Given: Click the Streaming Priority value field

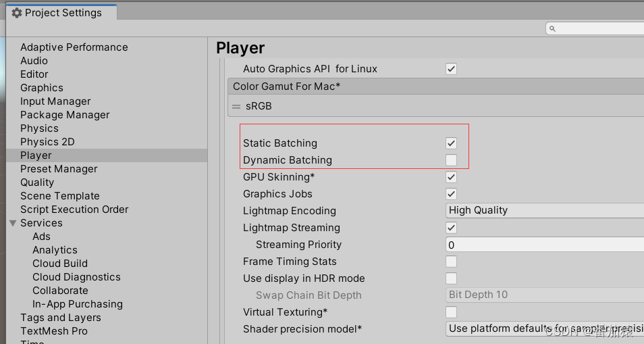Looking at the screenshot, I should [545, 245].
